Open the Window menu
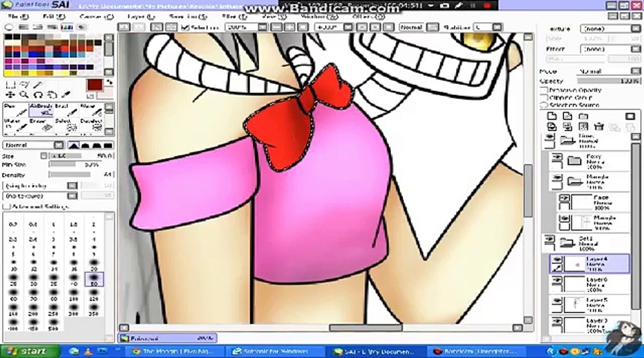The height and width of the screenshot is (358, 644). pos(319,16)
